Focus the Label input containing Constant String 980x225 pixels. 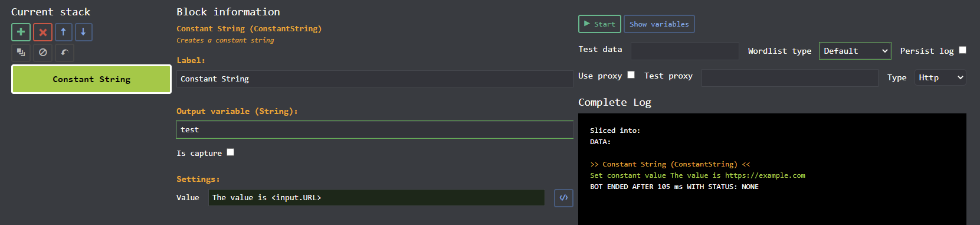pos(375,79)
